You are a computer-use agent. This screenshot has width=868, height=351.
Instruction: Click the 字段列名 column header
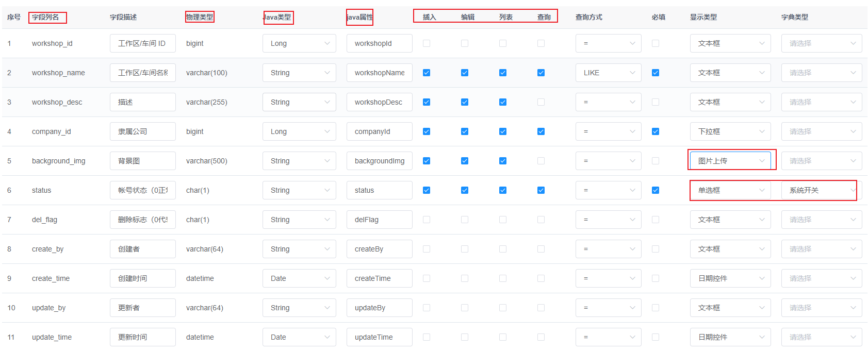[x=45, y=17]
